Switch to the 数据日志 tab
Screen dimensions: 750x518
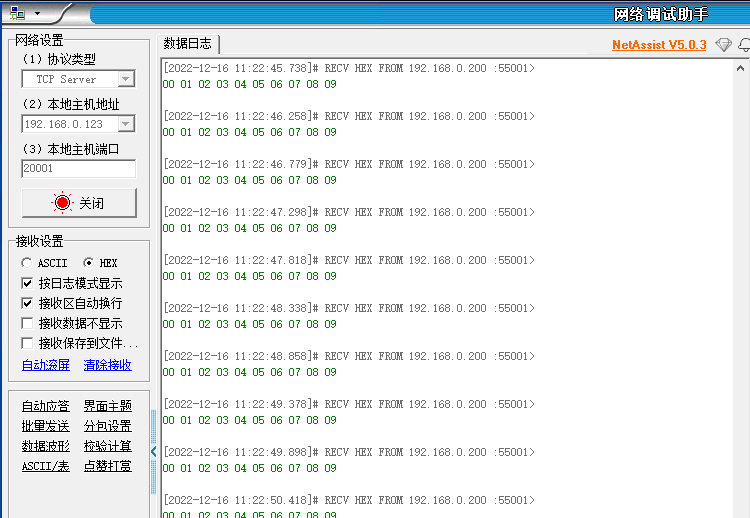click(x=188, y=44)
